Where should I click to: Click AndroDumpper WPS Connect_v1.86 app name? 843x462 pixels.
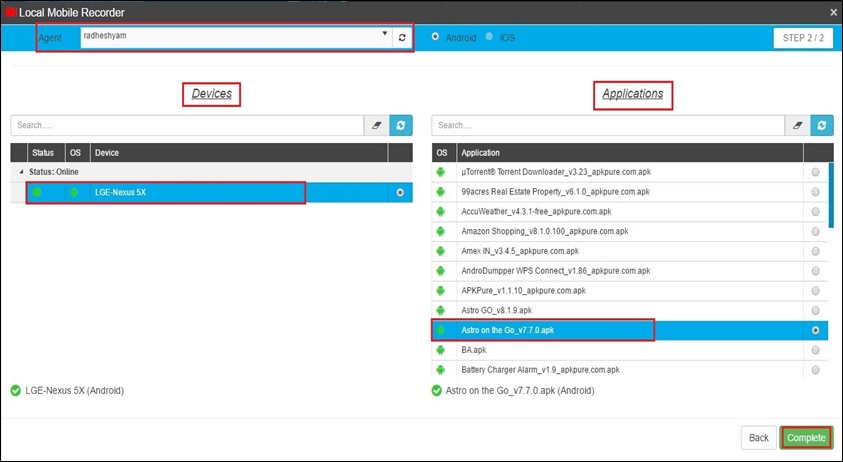pyautogui.click(x=555, y=271)
